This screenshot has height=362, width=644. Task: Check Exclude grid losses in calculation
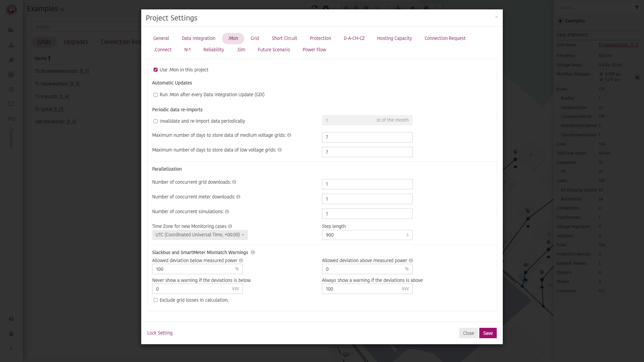tap(156, 300)
